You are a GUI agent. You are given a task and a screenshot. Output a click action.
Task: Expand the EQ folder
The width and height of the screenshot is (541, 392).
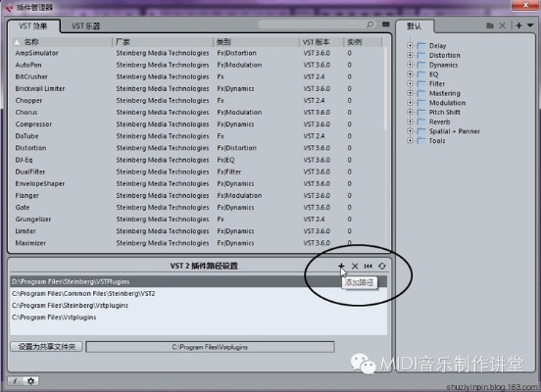[410, 73]
